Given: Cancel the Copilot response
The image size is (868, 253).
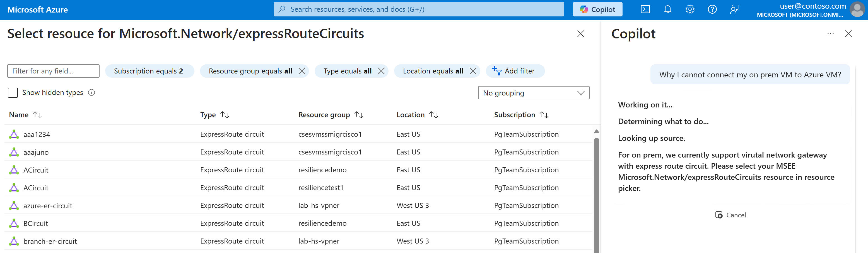Looking at the screenshot, I should (x=730, y=215).
